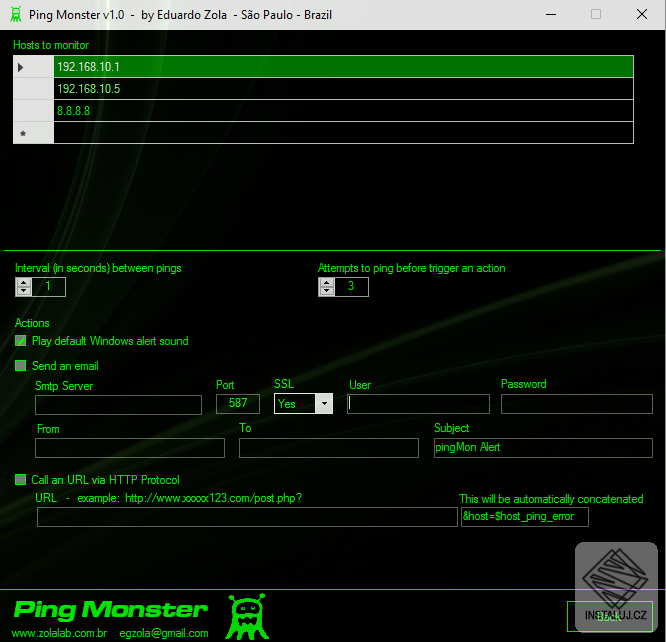Image resolution: width=666 pixels, height=642 pixels.
Task: Click the Subject field with pingMon Alert
Action: pyautogui.click(x=543, y=448)
